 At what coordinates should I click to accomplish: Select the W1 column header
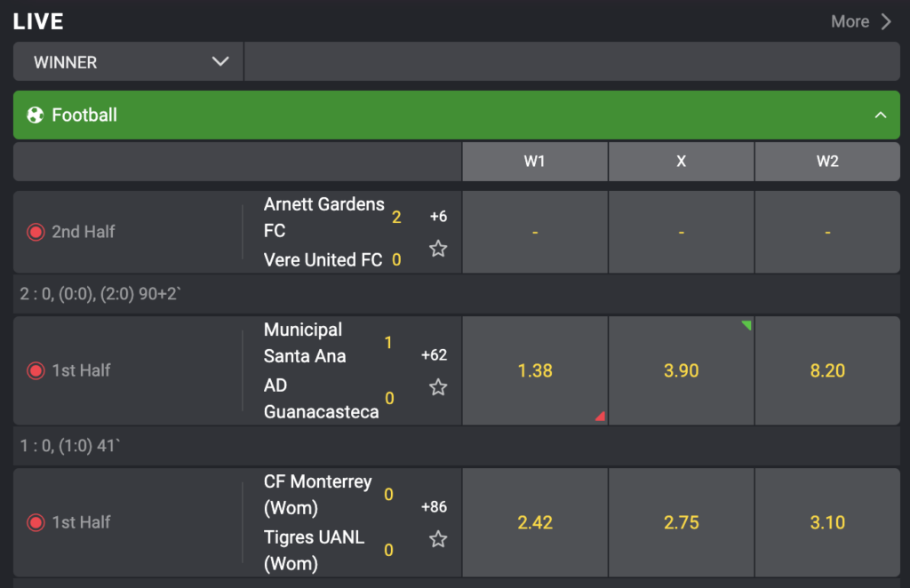[x=534, y=162]
